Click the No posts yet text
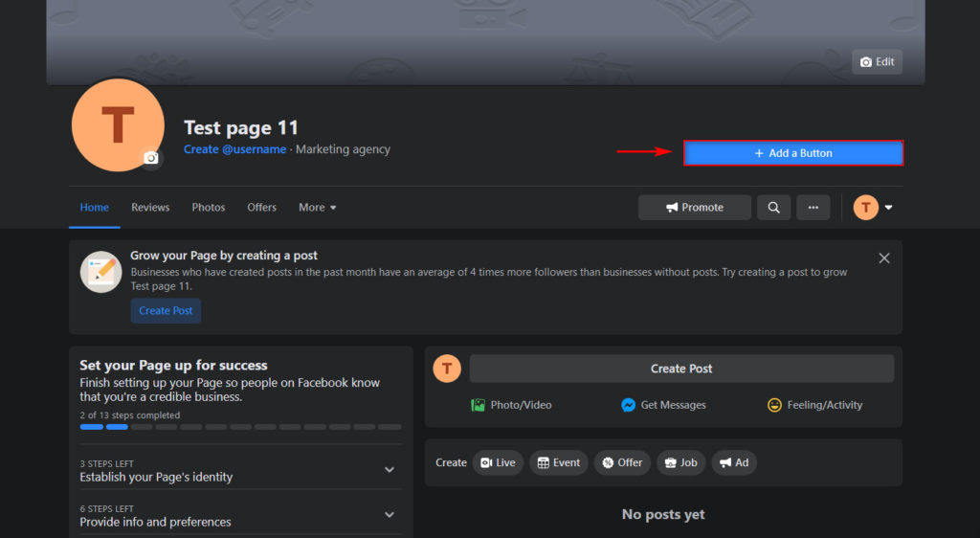980x538 pixels. tap(663, 514)
